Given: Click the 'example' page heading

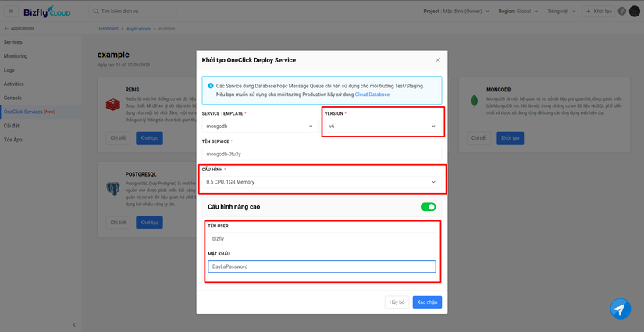Looking at the screenshot, I should [113, 55].
